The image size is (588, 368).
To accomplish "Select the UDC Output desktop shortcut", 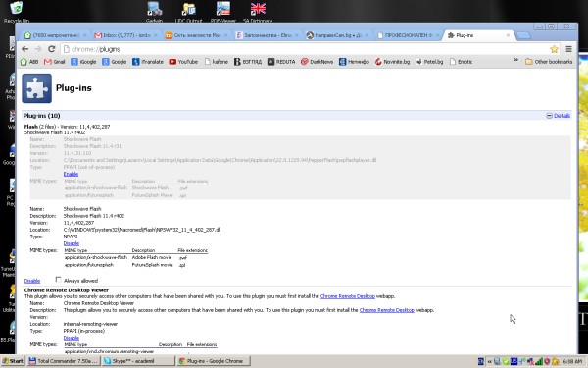I will (x=188, y=12).
